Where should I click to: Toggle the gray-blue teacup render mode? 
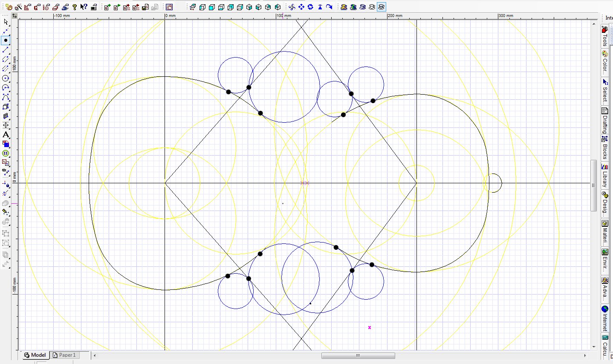(362, 7)
